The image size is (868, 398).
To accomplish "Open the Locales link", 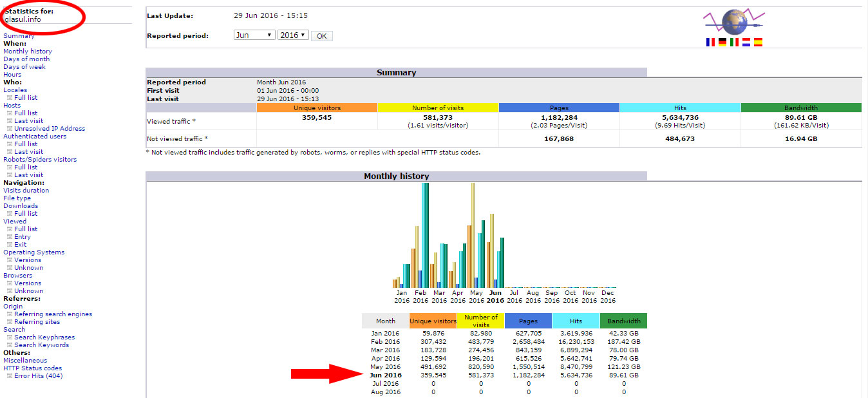I will coord(15,90).
